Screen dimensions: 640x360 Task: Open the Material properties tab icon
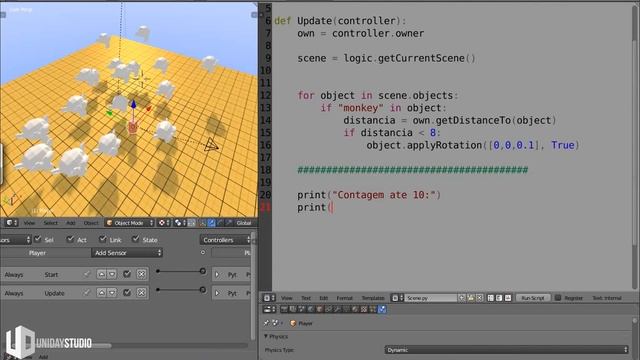355,309
